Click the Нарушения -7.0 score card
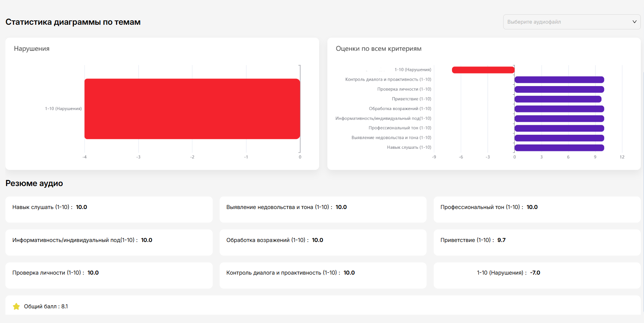The height and width of the screenshot is (323, 644). tap(537, 275)
